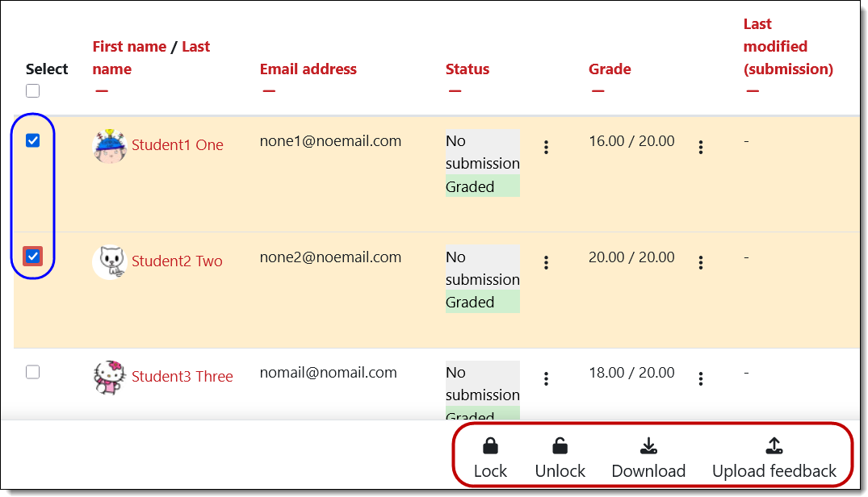Sort by Status column header
Screen dimensions: 868x497
pos(468,69)
